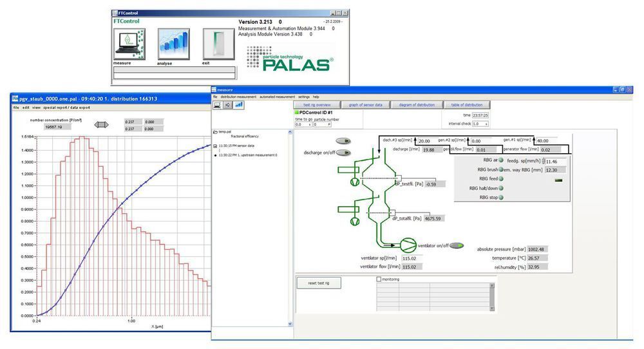Open the distribution measurement menu

point(238,97)
